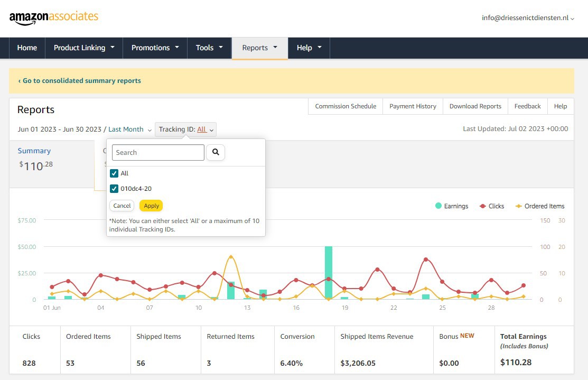Click the tall earnings bar near Jun 18
The width and height of the screenshot is (588, 380).
coord(329,273)
